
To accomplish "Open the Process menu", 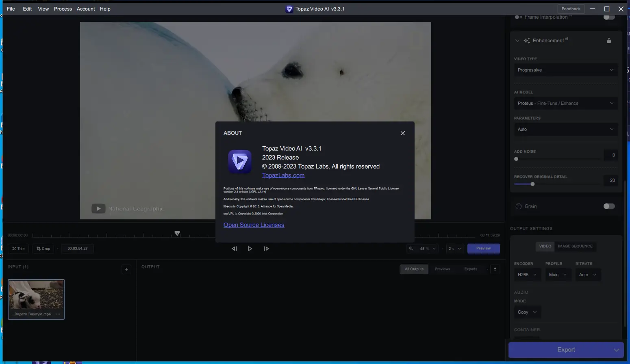I will click(x=63, y=9).
